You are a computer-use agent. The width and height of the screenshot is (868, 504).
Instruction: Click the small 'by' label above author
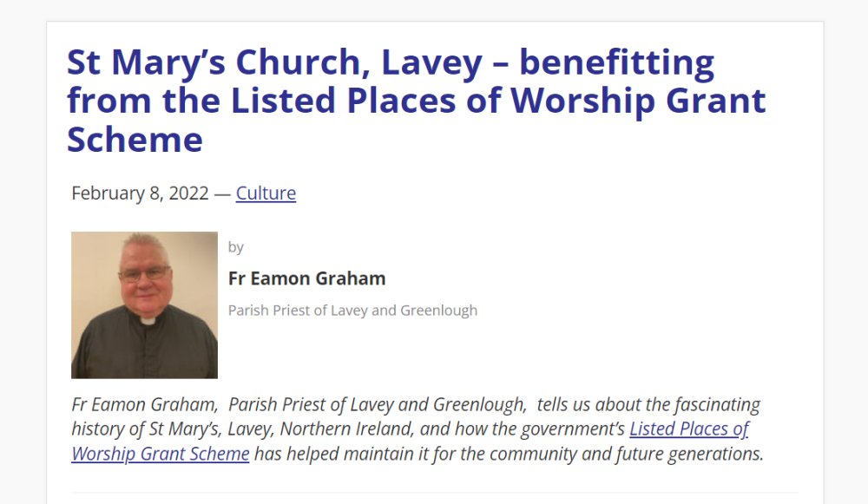236,247
